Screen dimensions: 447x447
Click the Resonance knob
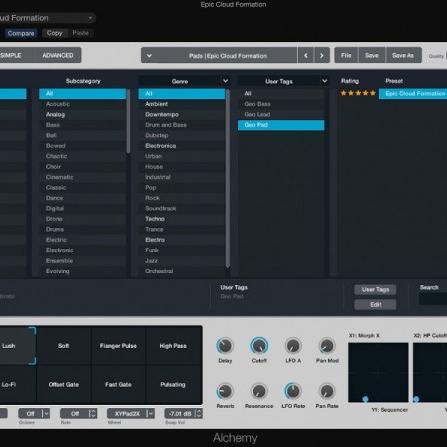[259, 391]
